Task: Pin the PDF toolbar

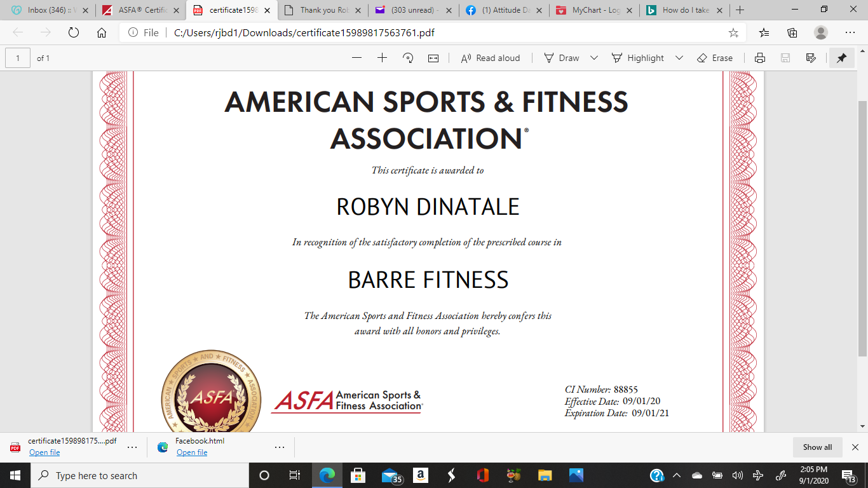Action: click(x=841, y=58)
